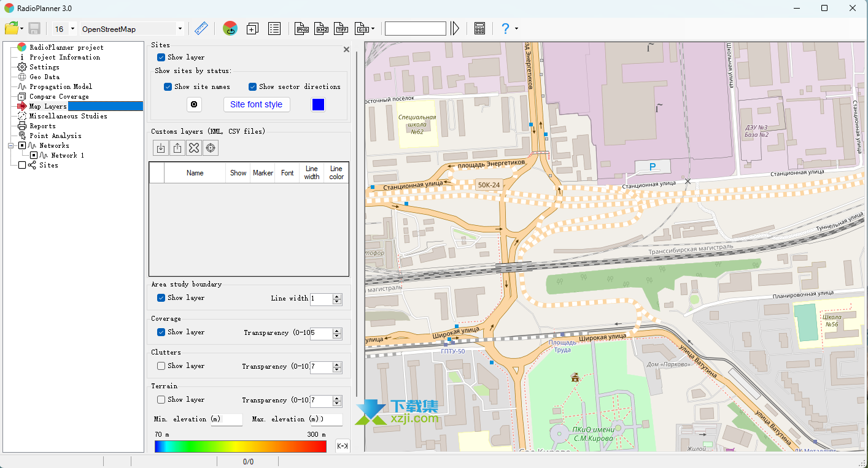Click the add-layer plus square icon
The width and height of the screenshot is (868, 468).
(x=252, y=28)
